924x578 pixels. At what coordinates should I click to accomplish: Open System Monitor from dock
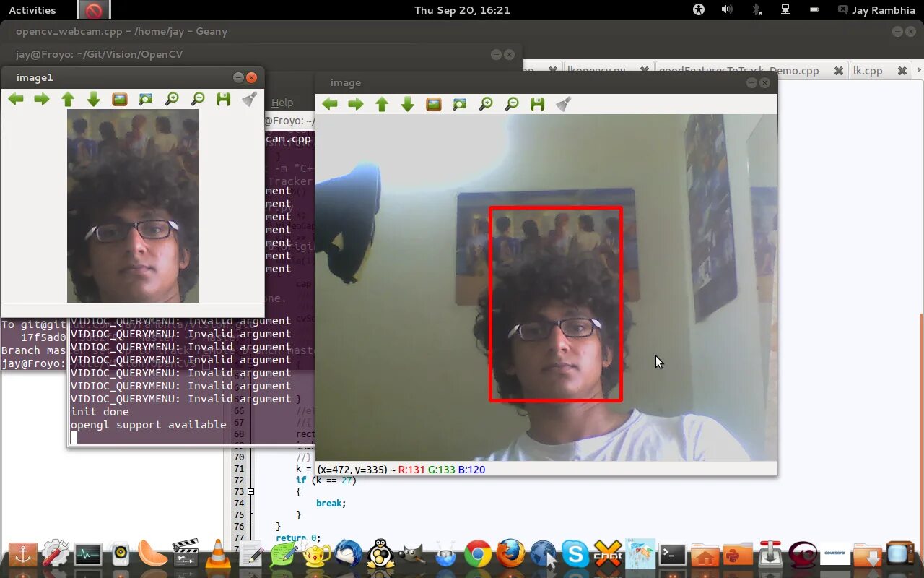pos(88,554)
